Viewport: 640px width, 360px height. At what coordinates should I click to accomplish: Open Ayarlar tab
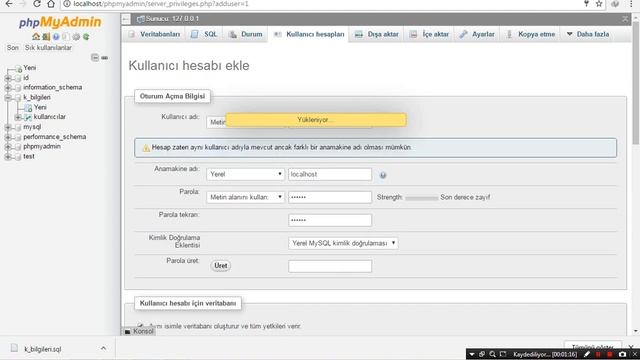(477, 34)
